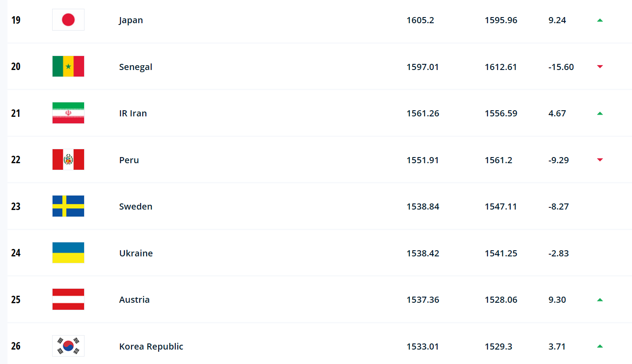632x364 pixels.
Task: Click Peru's red down arrow indicator
Action: click(600, 160)
